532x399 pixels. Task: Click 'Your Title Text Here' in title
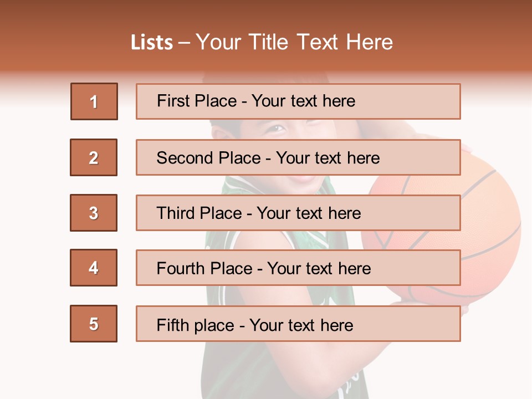[x=294, y=43]
